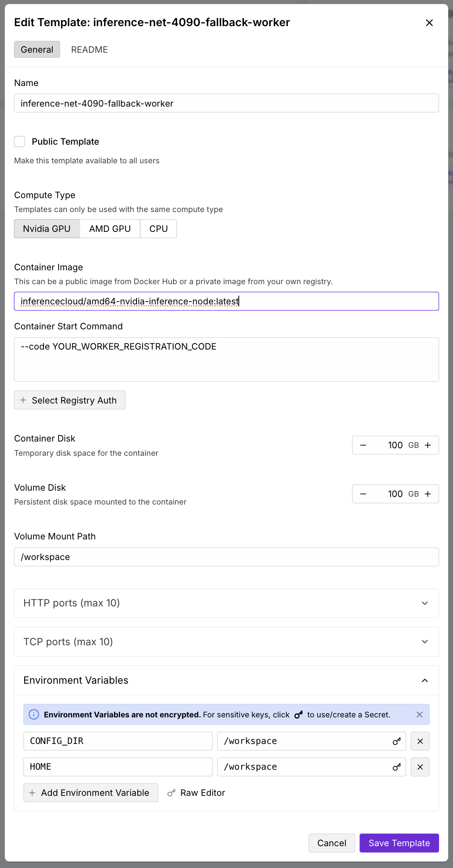Screen dimensions: 453x868
Task: Increase Container Disk size with plus icon
Action: pyautogui.click(x=428, y=445)
